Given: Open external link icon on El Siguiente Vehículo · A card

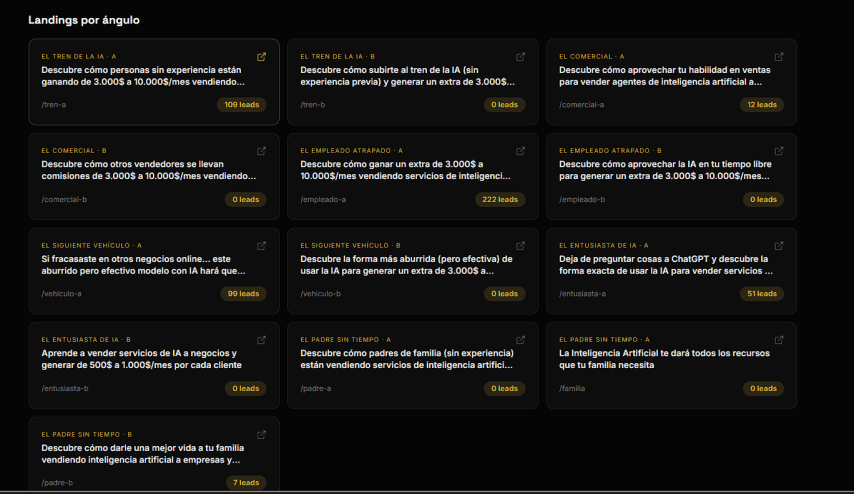Looking at the screenshot, I should (x=261, y=246).
